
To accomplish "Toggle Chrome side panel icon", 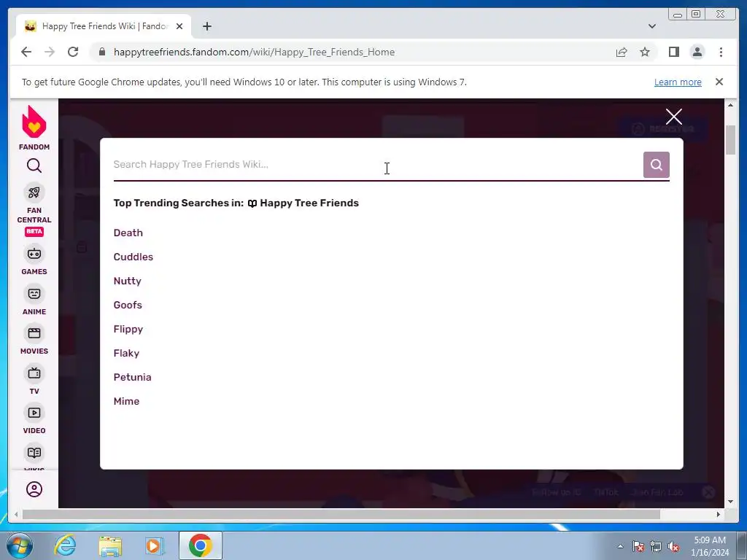I will [673, 52].
